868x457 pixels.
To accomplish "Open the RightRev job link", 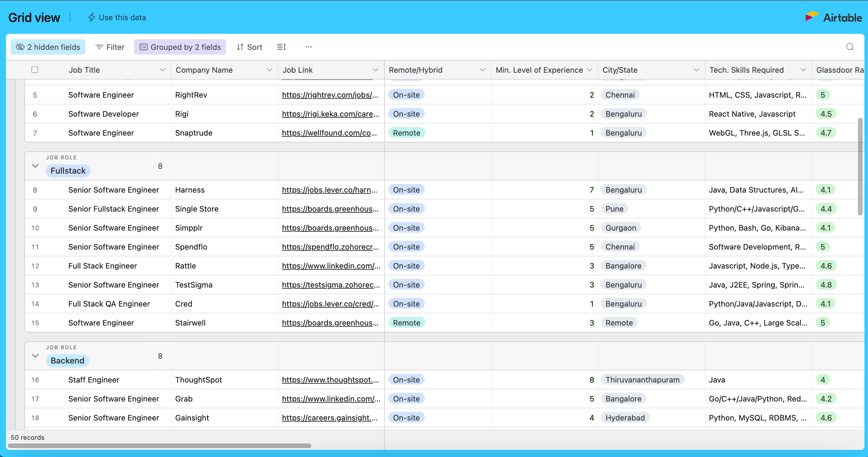I will pyautogui.click(x=330, y=95).
